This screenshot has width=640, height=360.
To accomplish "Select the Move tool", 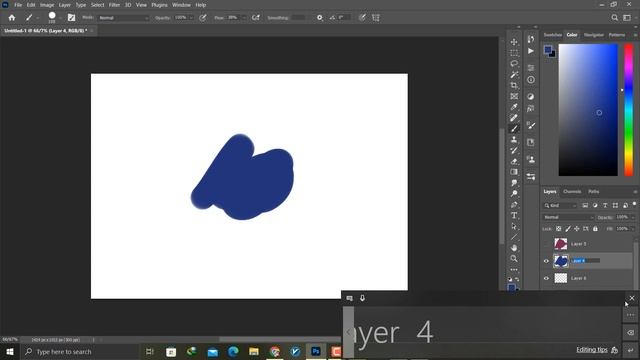I will [514, 42].
